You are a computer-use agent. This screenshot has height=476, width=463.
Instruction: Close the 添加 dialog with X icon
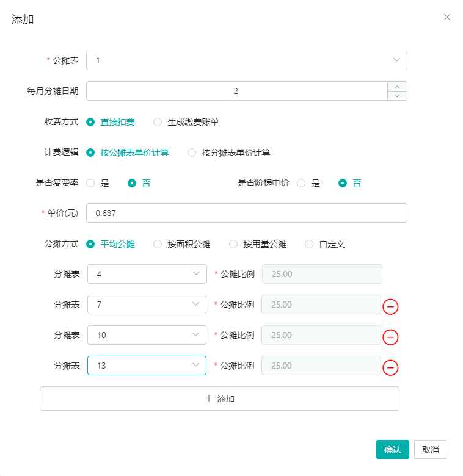pyautogui.click(x=447, y=17)
